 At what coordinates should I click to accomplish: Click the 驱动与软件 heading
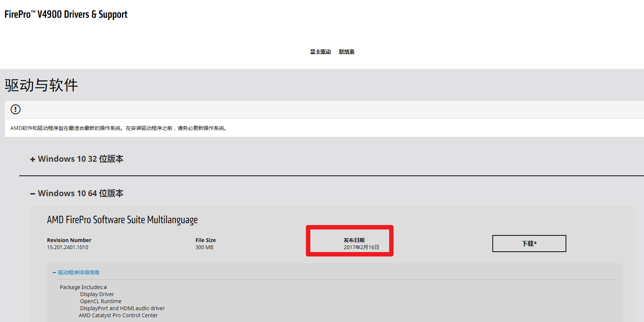[41, 85]
